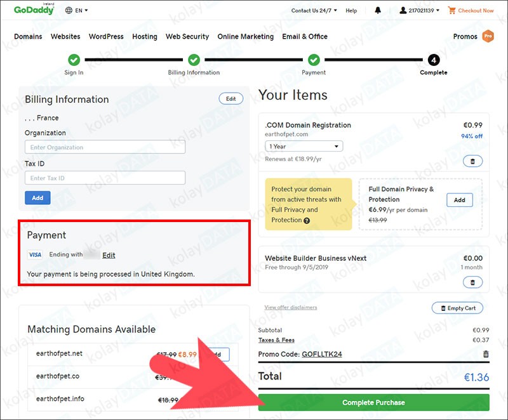The image size is (508, 420).
Task: Click View offer disclaimers
Action: pyautogui.click(x=291, y=307)
